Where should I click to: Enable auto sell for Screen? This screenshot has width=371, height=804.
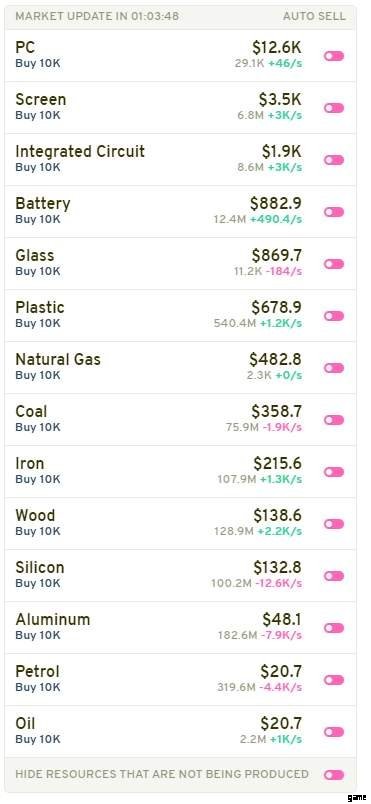click(334, 108)
